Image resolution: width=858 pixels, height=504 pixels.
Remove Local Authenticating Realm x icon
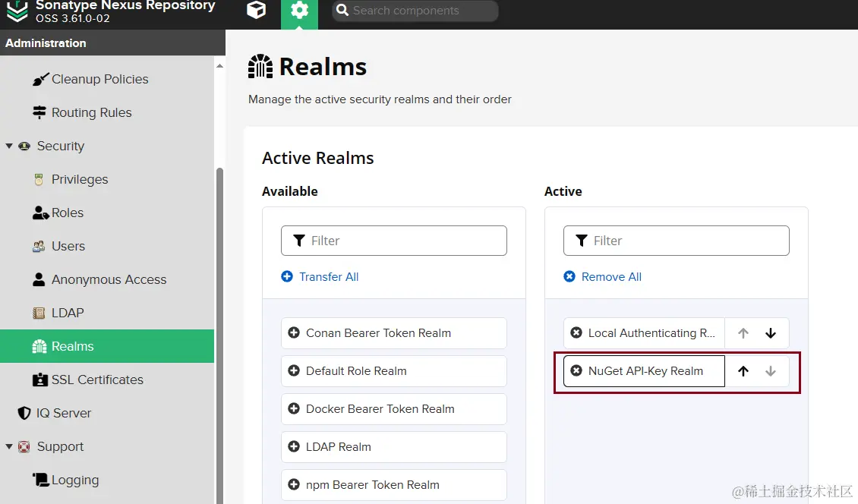576,332
